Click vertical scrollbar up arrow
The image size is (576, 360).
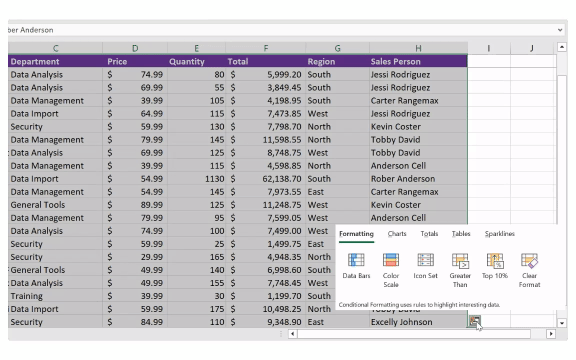562,47
